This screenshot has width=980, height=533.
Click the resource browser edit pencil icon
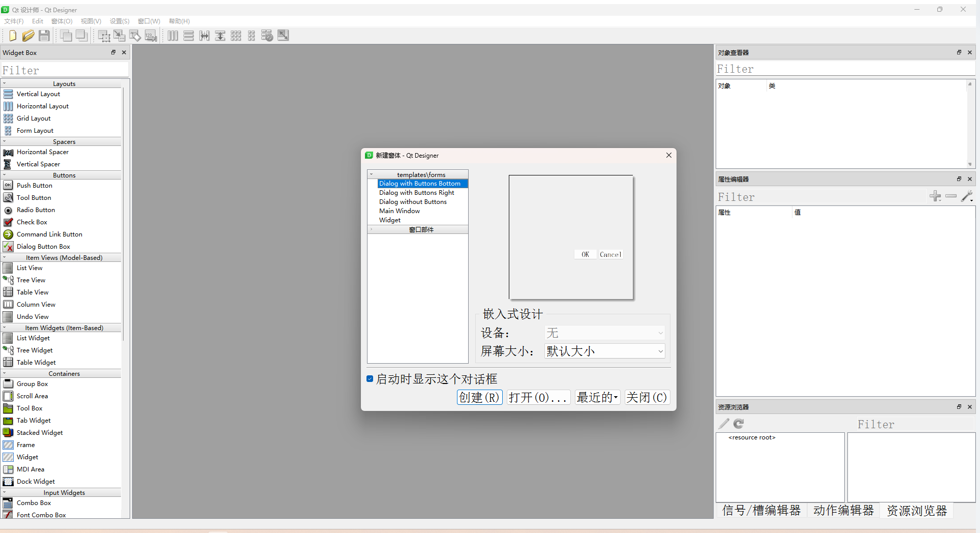[x=724, y=424]
